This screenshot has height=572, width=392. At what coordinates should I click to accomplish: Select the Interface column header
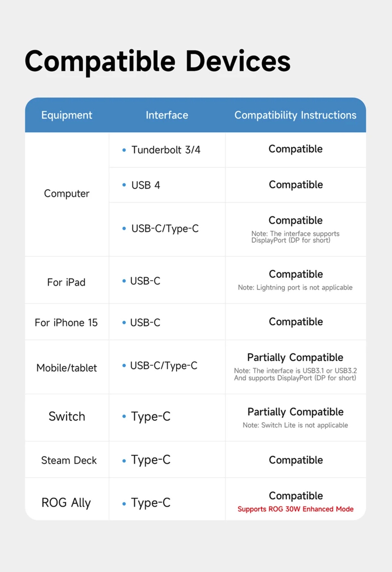click(x=167, y=115)
